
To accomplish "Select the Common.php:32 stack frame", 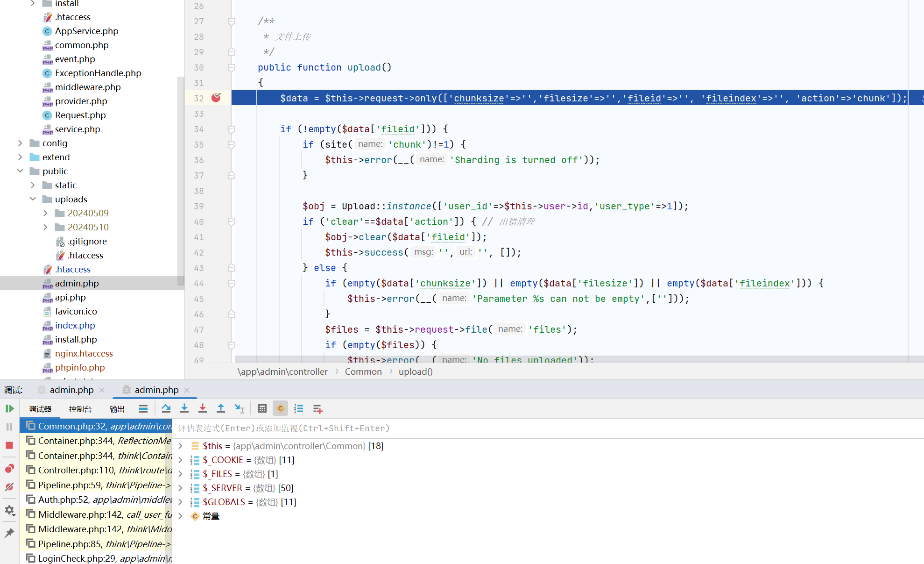I will pyautogui.click(x=96, y=426).
